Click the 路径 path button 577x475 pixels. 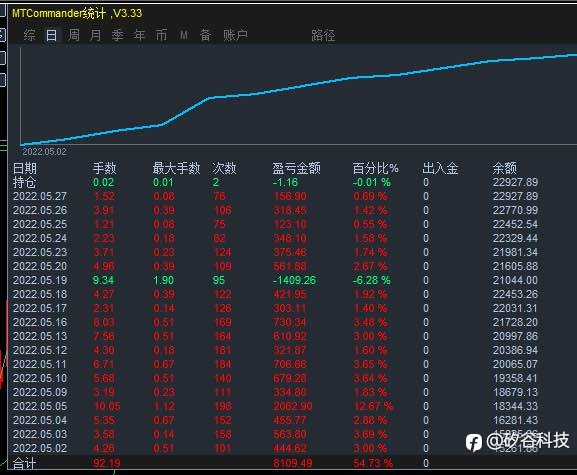point(323,35)
